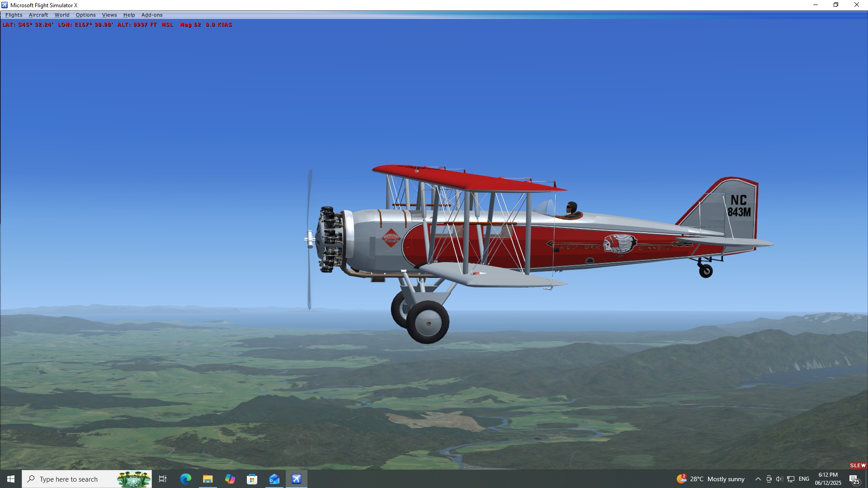Open the Options menu
Screen dimensions: 868x488
point(85,15)
